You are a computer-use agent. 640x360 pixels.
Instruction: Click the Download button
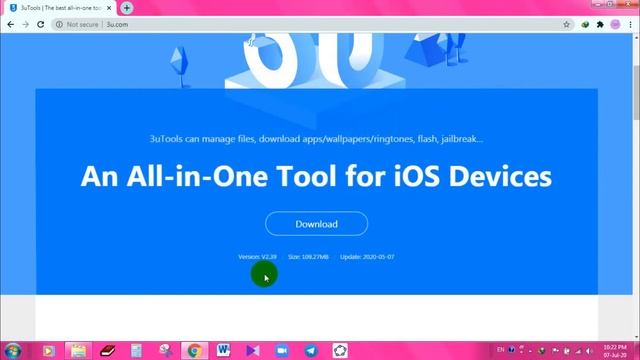pyautogui.click(x=316, y=224)
